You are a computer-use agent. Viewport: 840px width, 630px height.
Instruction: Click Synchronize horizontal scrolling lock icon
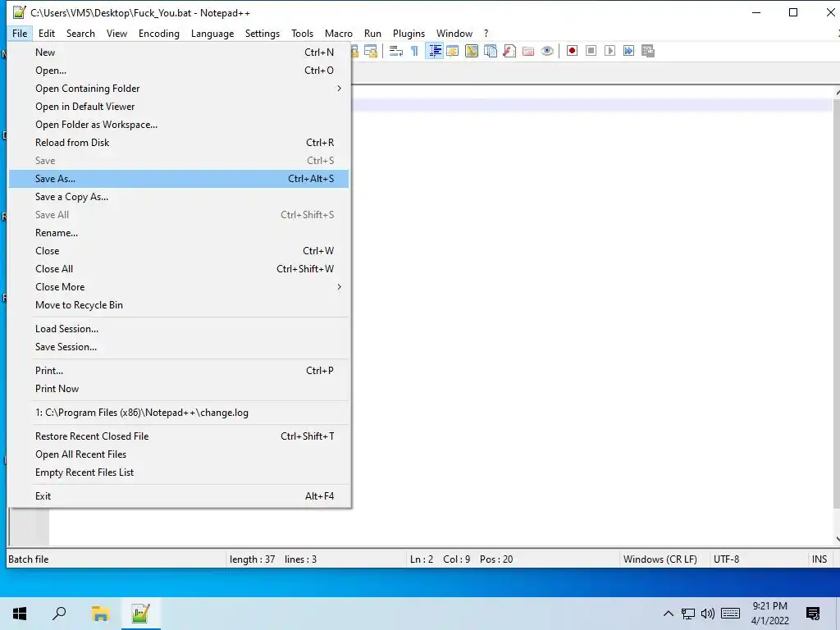370,51
